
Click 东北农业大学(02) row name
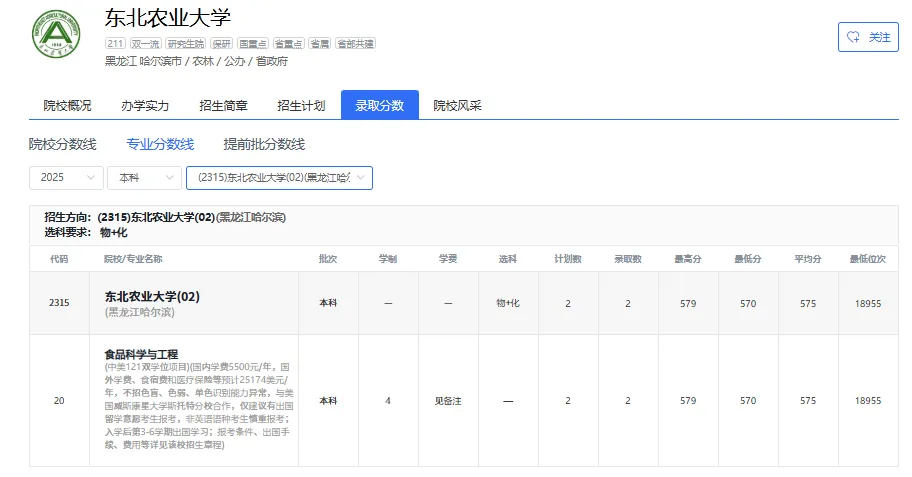(152, 297)
